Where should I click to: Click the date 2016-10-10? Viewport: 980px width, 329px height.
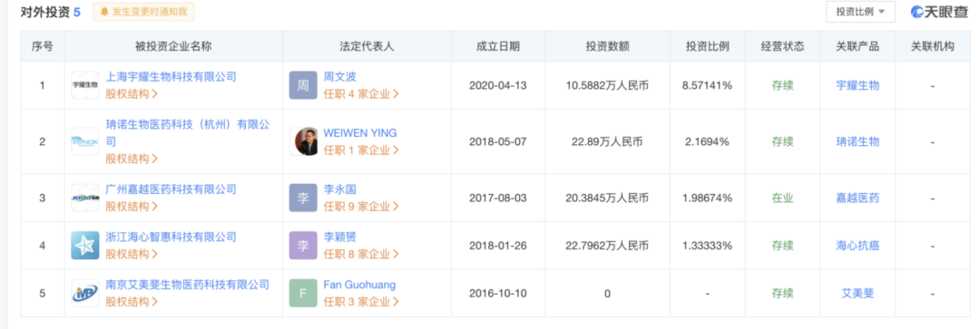(497, 294)
